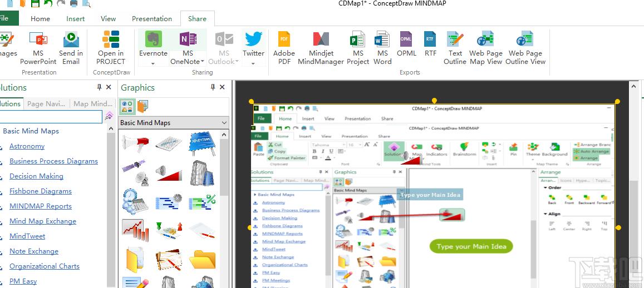Pick the clock and calculator clipart

[135, 202]
